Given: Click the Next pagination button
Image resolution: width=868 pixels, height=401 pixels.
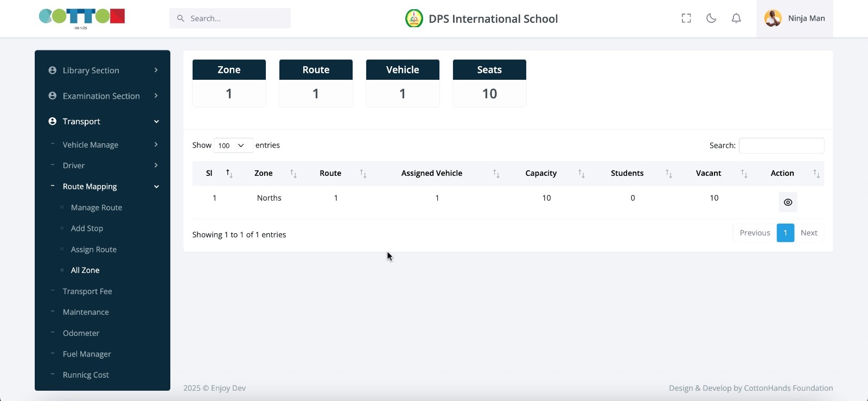Looking at the screenshot, I should click(808, 233).
